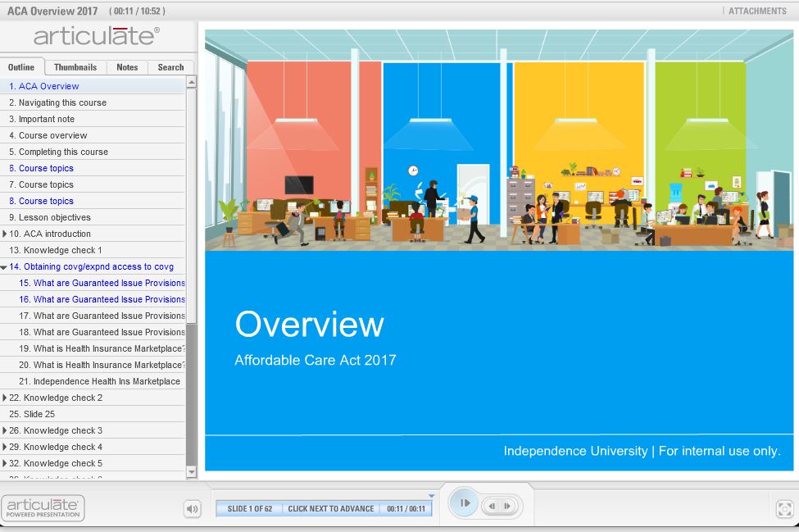Click the slide progress seekbar
Screen dimensions: 799x532
coord(324,508)
